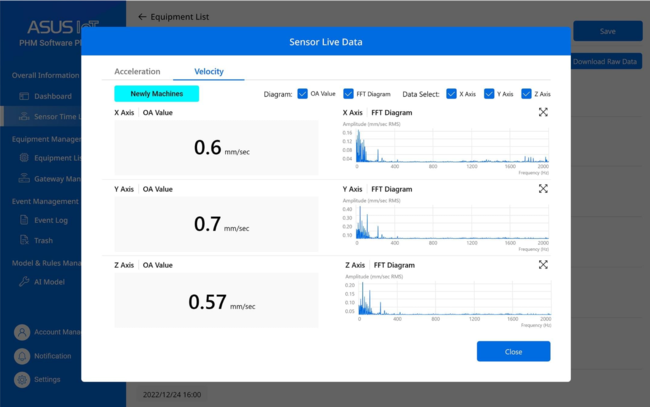Open the Event Log sidebar item
This screenshot has height=407, width=650.
click(50, 220)
